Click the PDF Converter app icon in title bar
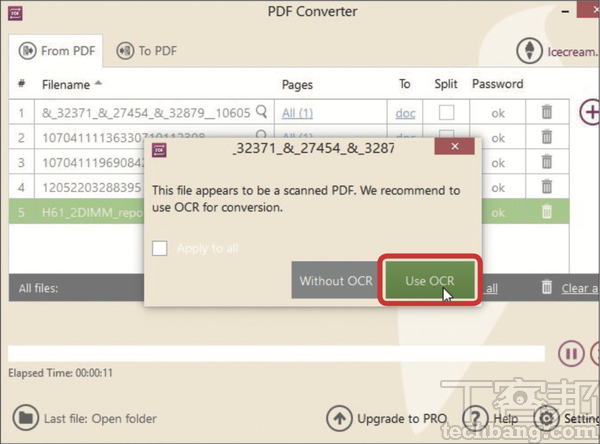Viewport: 600px width, 444px height. [x=15, y=13]
